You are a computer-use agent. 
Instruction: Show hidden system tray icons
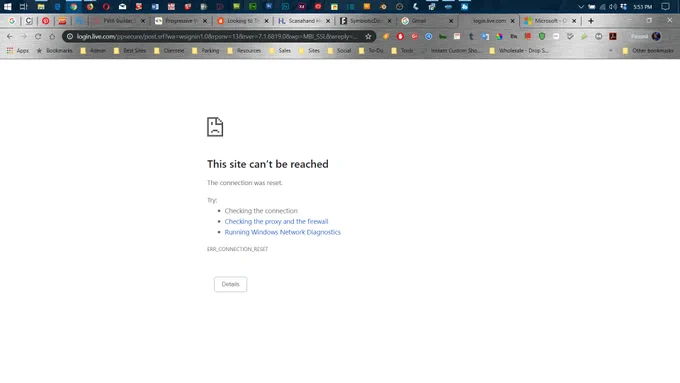click(x=581, y=7)
